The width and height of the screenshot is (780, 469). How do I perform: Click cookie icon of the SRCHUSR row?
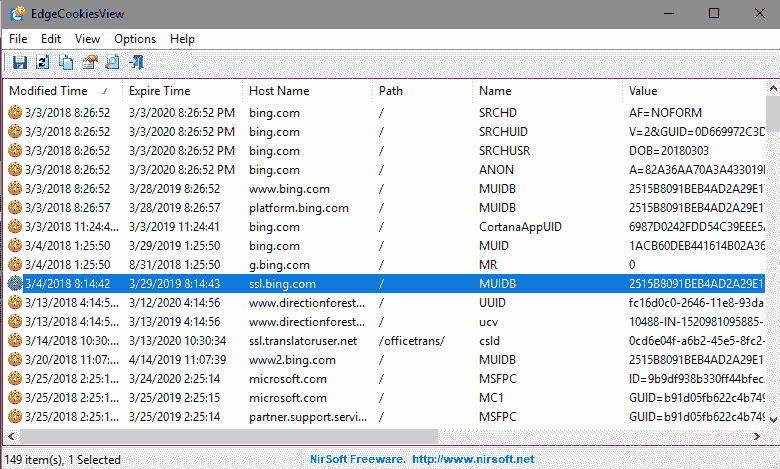tap(15, 150)
